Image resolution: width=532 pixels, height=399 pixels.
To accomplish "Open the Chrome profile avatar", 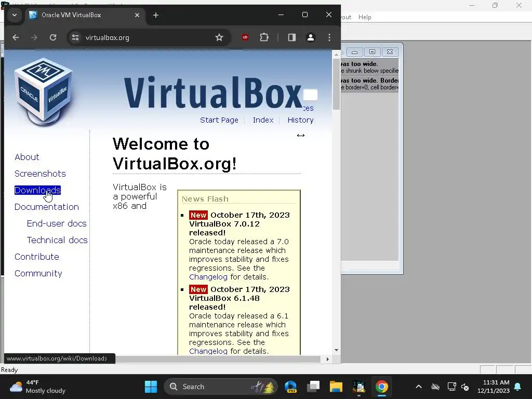I will [x=311, y=37].
